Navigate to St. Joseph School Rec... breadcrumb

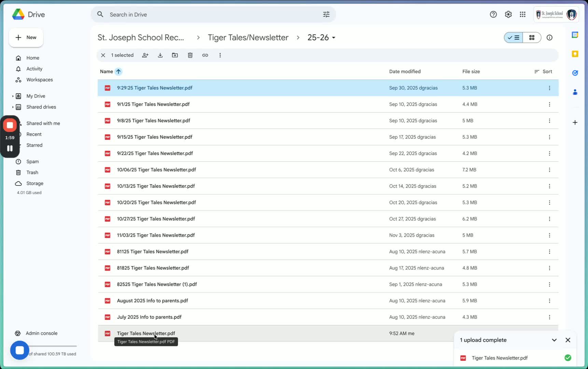(141, 38)
